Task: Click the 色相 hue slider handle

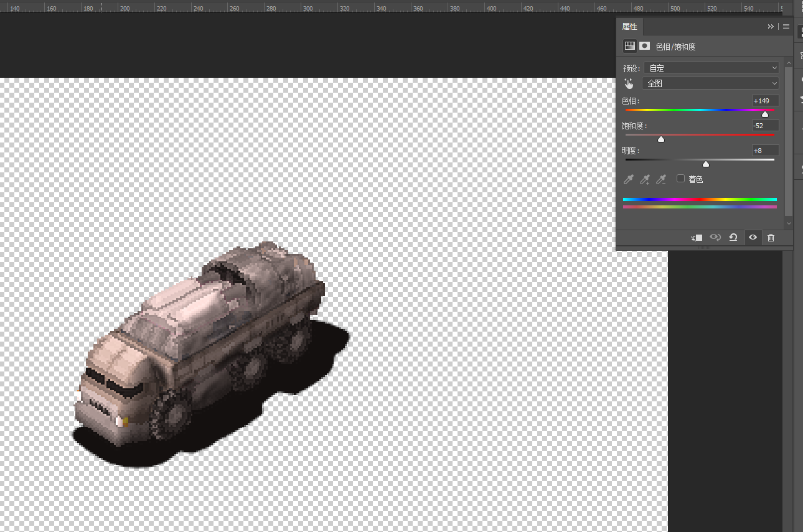Action: pos(765,114)
